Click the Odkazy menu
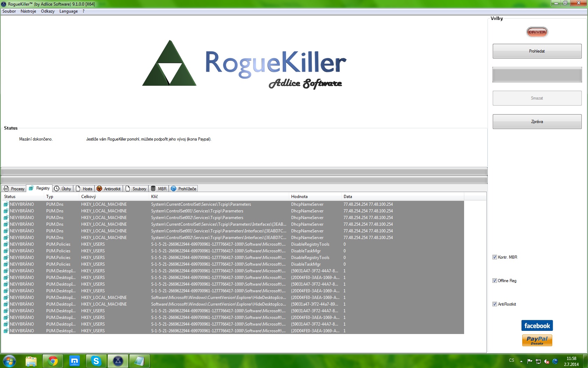Screen dimensions: 588x368 click(48, 11)
